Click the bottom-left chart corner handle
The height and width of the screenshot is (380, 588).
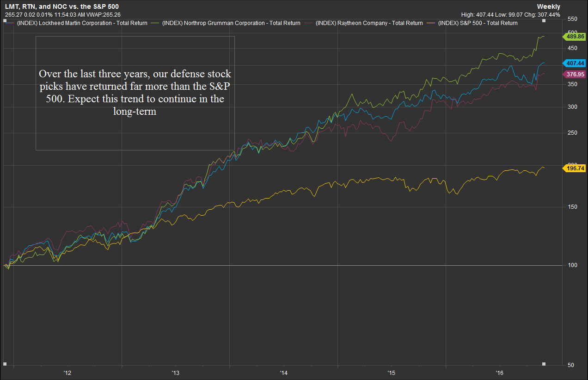click(5, 364)
